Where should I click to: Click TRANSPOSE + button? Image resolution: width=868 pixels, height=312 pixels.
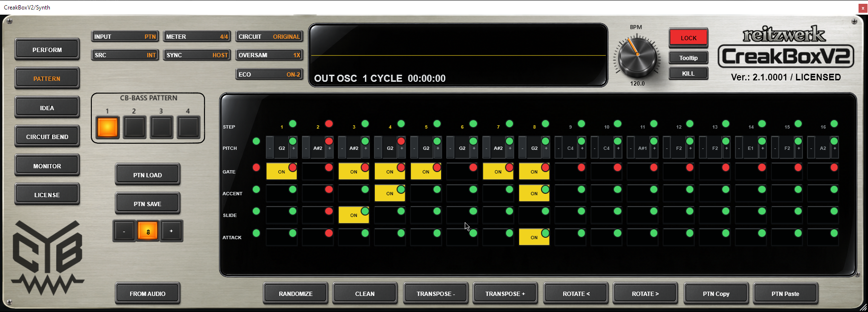pyautogui.click(x=505, y=294)
